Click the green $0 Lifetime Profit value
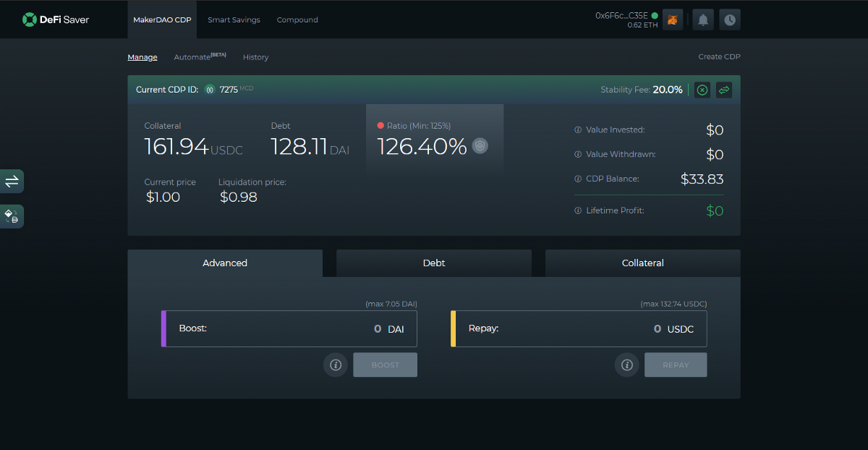Screen dimensions: 868x450 click(715, 211)
